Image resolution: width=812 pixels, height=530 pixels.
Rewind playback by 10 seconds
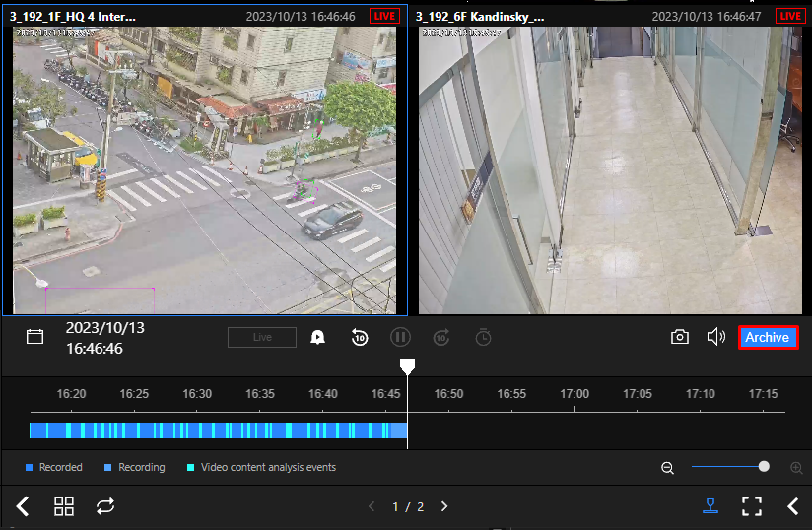(360, 337)
